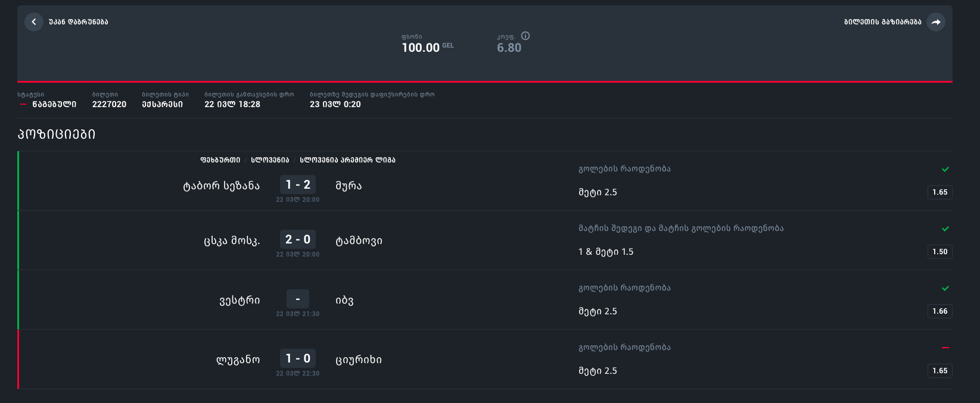This screenshot has height=403, width=980.
Task: Click green checkmark for ცსკა მოსკ. match
Action: 945,229
